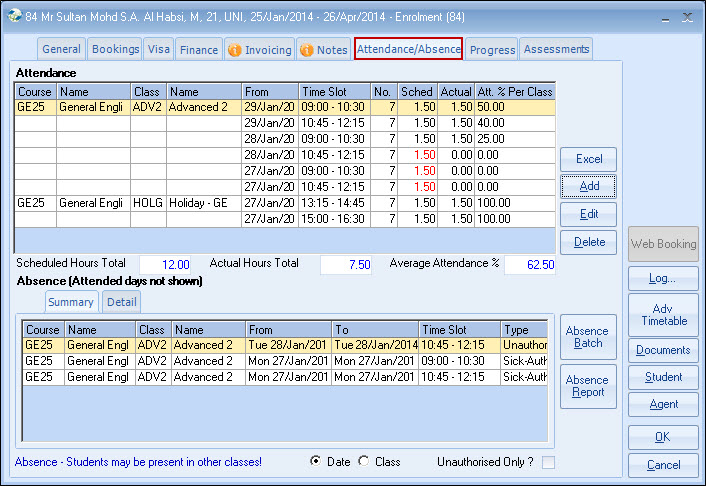Viewport: 706px width, 486px height.
Task: Tick the Unauthorised Only checkbox
Action: pyautogui.click(x=547, y=462)
